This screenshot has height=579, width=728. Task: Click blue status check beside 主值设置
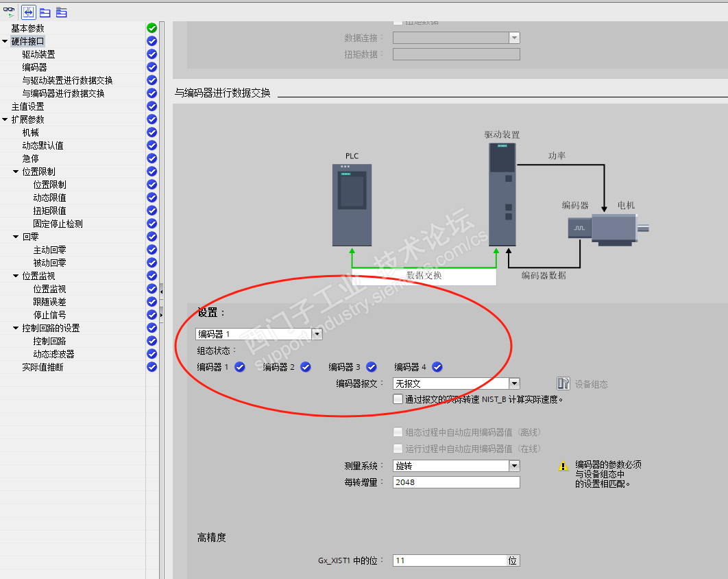[151, 106]
